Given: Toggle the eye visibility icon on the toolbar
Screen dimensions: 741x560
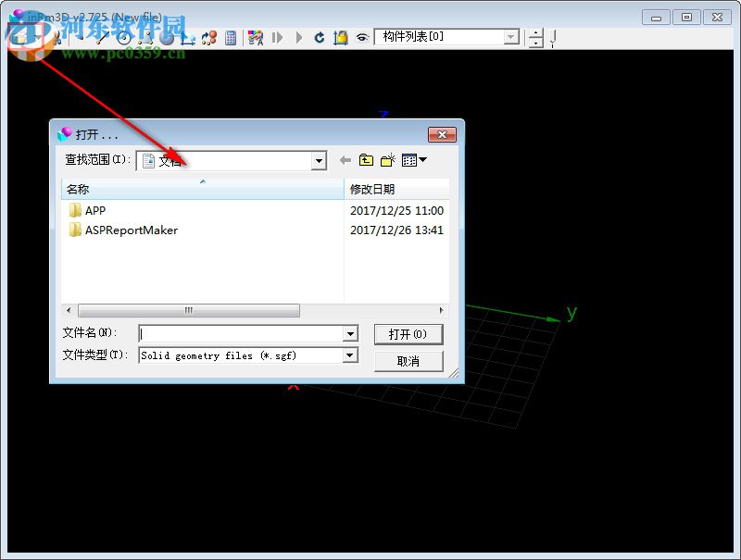Looking at the screenshot, I should [x=362, y=38].
